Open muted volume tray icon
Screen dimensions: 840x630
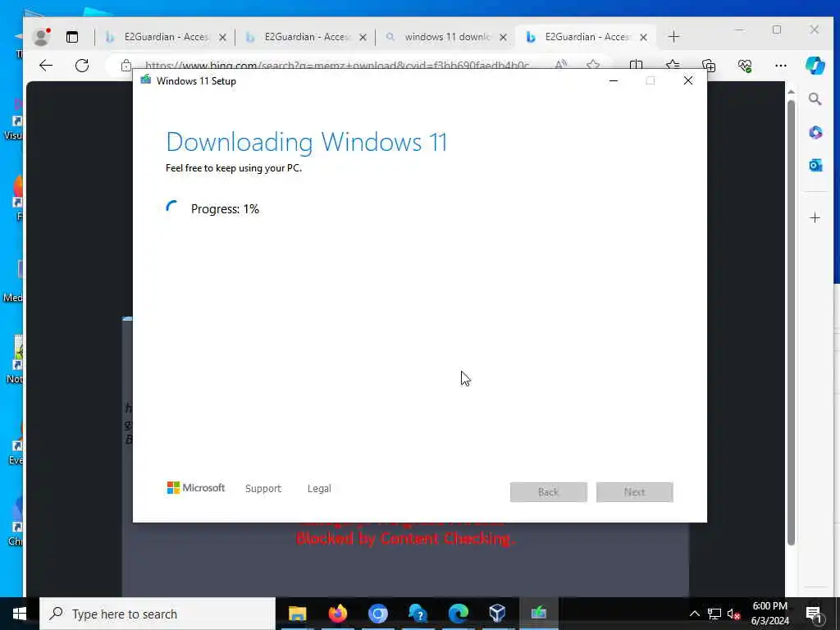coord(733,614)
